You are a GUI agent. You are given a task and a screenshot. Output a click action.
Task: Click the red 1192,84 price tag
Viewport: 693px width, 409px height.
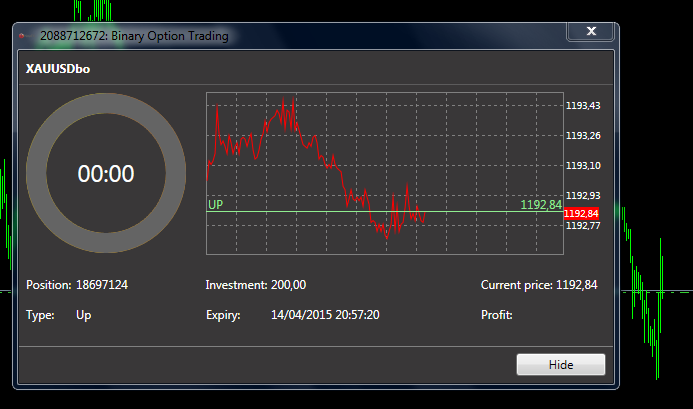(582, 214)
